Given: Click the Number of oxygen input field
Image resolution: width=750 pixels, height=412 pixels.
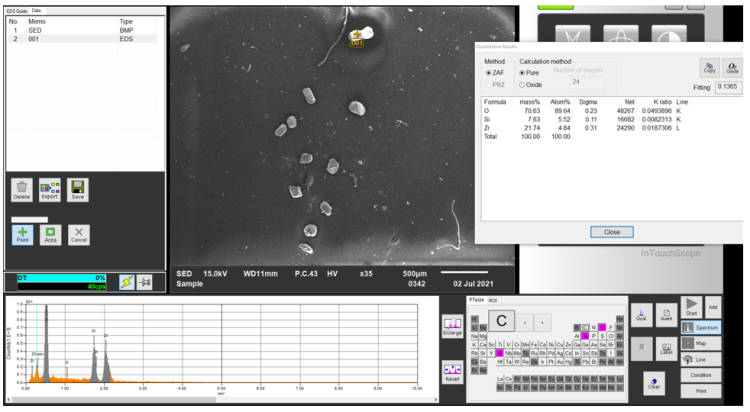Looking at the screenshot, I should 587,82.
